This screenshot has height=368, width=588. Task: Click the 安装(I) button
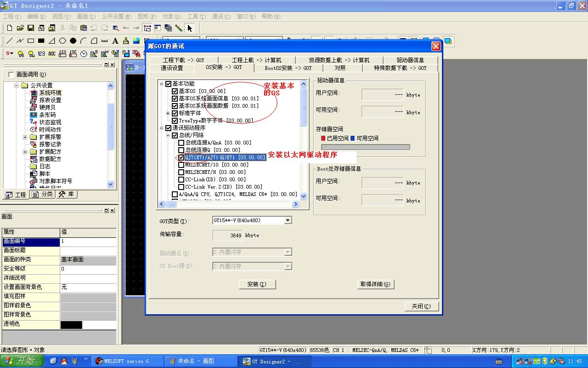point(257,284)
